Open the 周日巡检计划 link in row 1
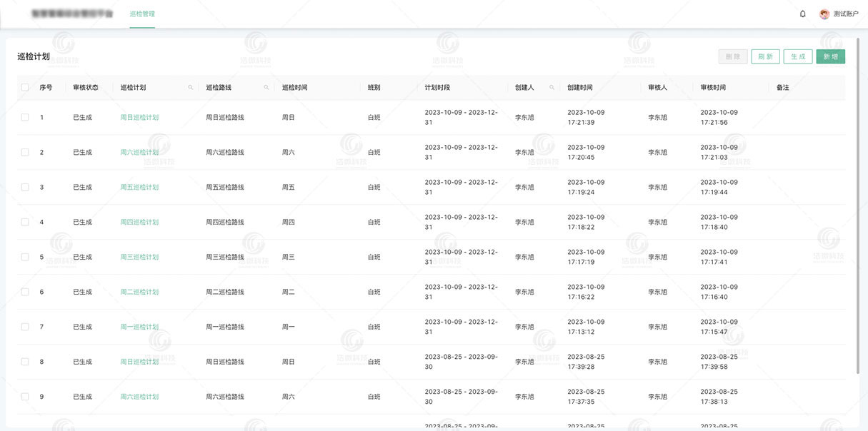The height and width of the screenshot is (431, 868). click(x=139, y=118)
